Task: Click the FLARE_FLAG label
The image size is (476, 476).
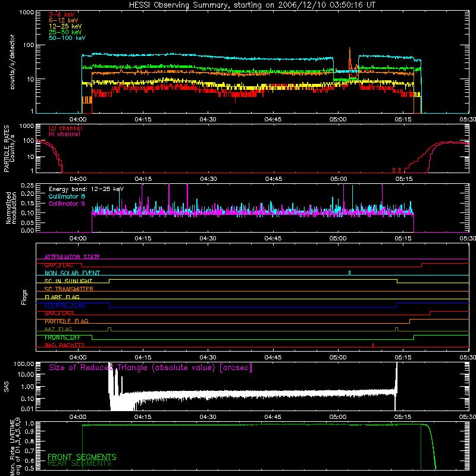Action: pos(62,297)
